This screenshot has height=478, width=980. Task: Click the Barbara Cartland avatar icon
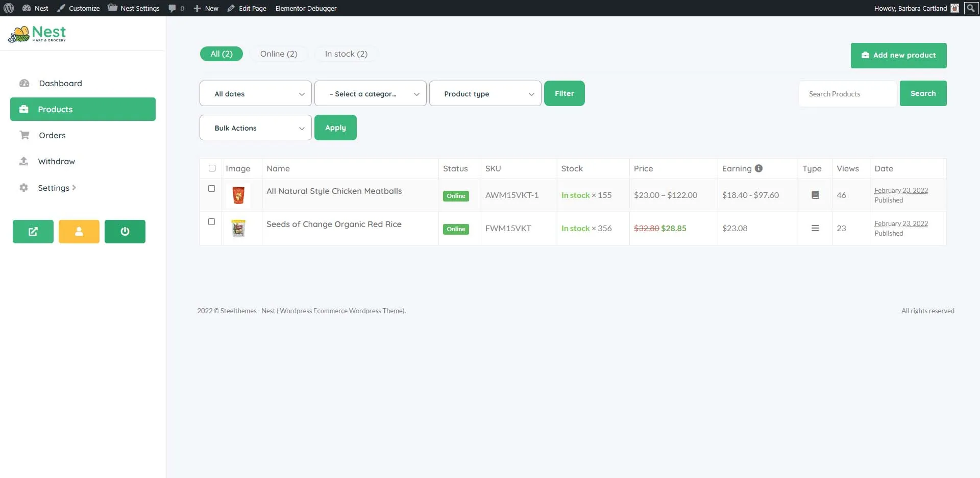tap(954, 8)
